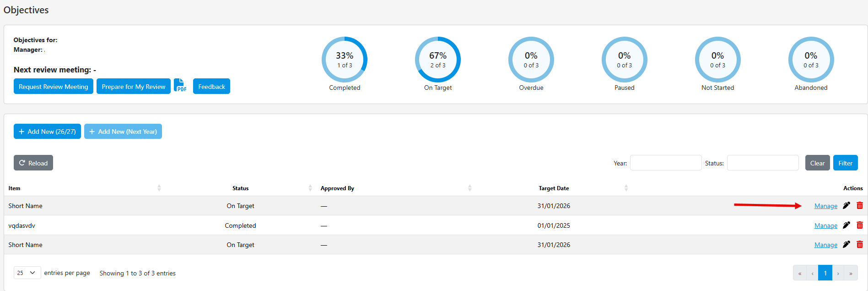Click Showing 1 to 3 of 3 entries
Viewport: 868px width, 291px height.
coord(138,273)
